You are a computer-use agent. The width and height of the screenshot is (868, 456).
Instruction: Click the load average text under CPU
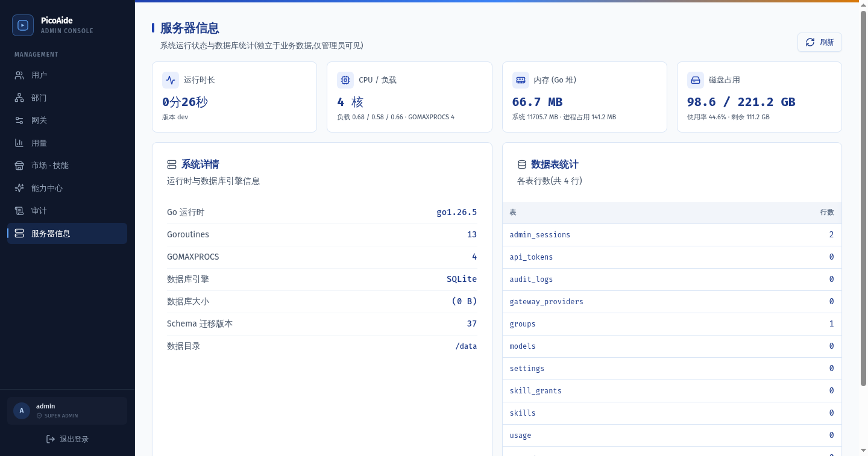click(395, 117)
